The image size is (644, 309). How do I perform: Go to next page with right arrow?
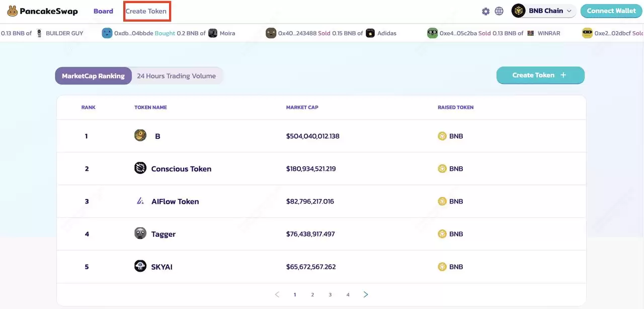point(365,294)
